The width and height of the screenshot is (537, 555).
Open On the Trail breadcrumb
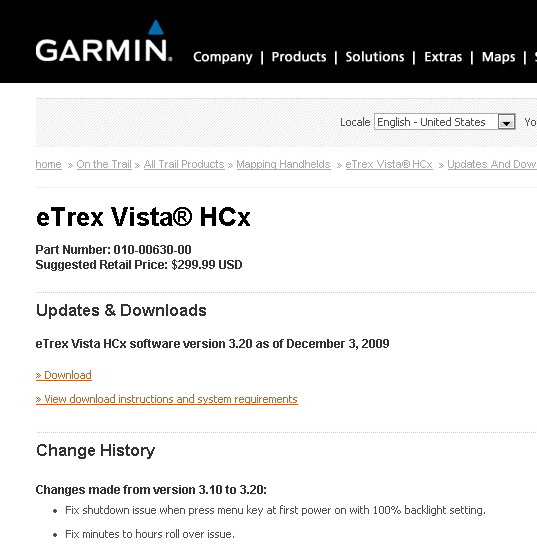[104, 164]
